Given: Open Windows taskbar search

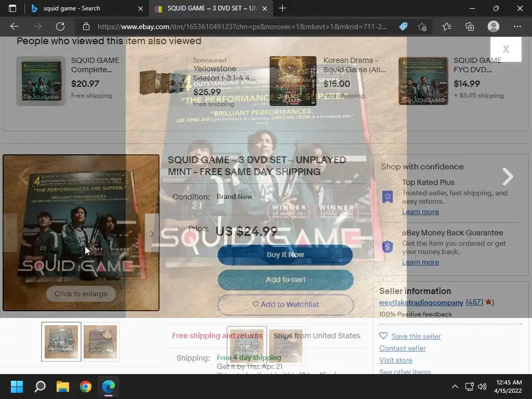Looking at the screenshot, I should coord(40,387).
